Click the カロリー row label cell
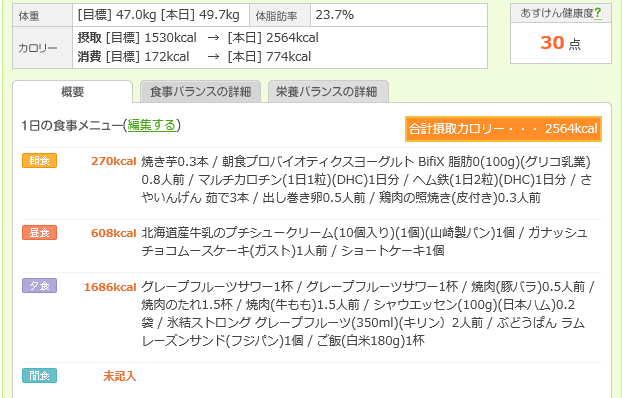 pos(42,48)
